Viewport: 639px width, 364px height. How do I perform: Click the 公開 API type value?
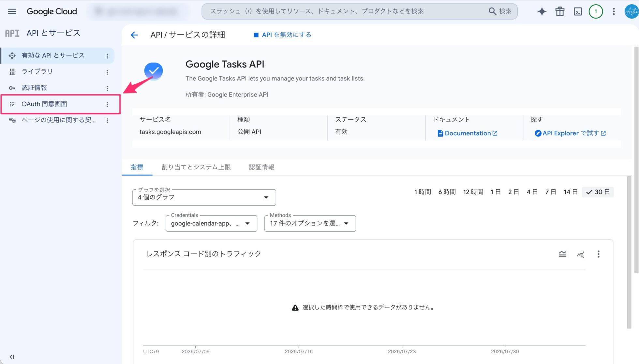coord(249,132)
